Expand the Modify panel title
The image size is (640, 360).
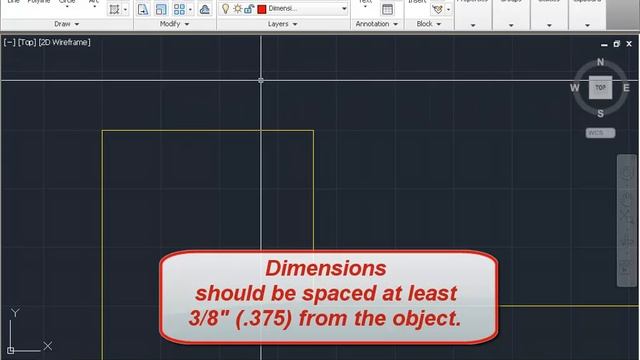coord(175,24)
